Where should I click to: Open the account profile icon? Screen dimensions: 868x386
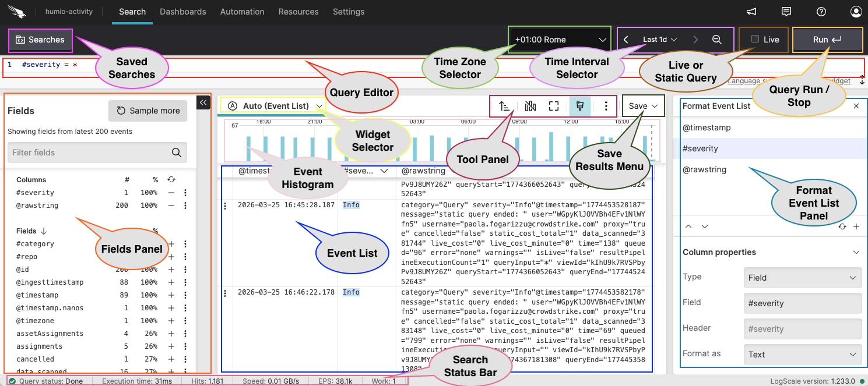(856, 12)
